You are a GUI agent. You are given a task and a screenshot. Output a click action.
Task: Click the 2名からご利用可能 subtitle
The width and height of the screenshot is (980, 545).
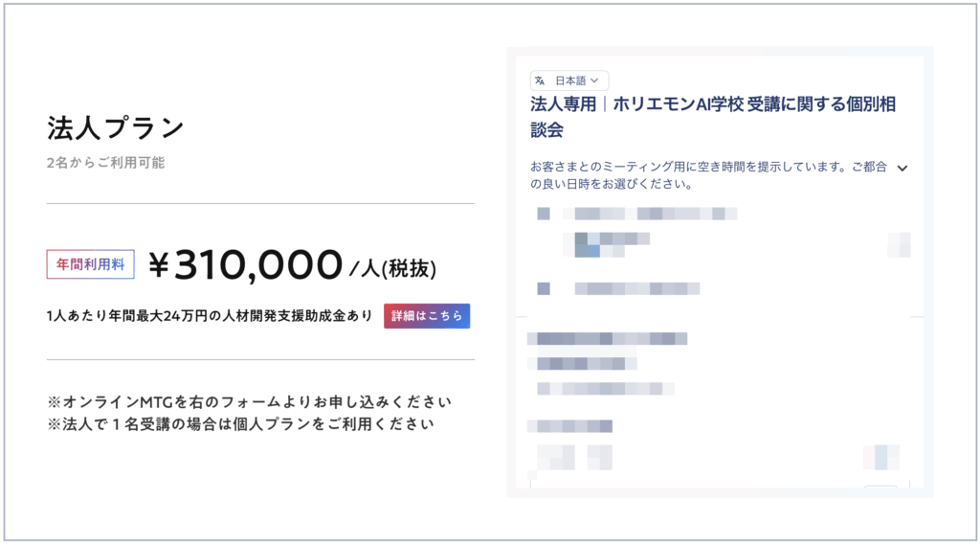click(x=105, y=163)
